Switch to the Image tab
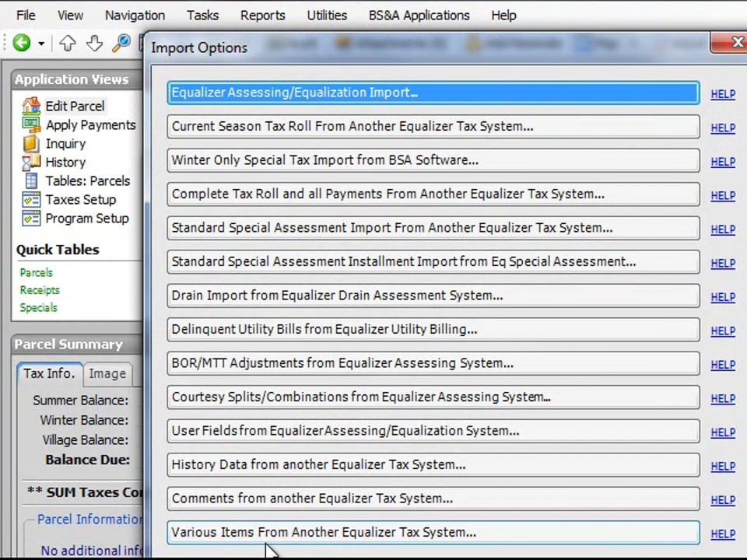747x560 pixels. click(x=107, y=374)
